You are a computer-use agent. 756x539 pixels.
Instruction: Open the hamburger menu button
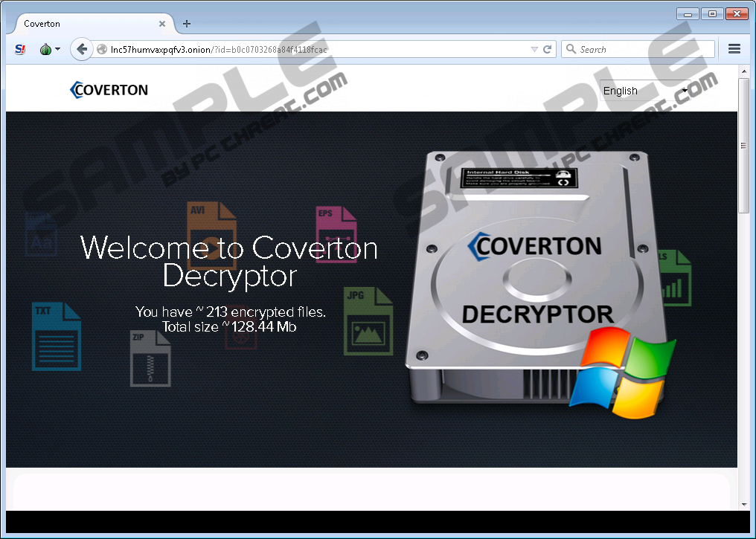click(x=734, y=49)
